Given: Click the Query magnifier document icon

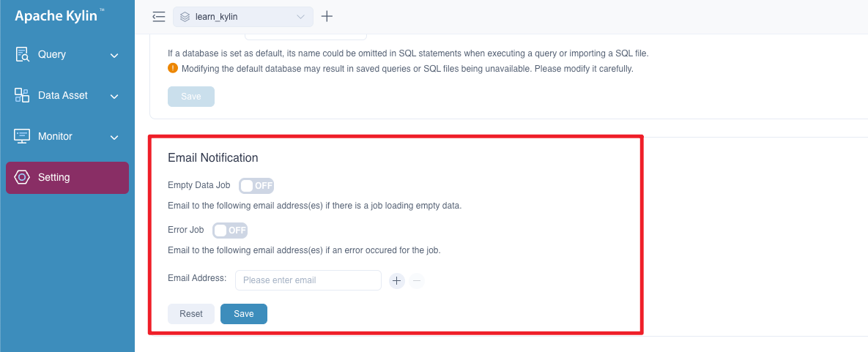Looking at the screenshot, I should coord(22,55).
